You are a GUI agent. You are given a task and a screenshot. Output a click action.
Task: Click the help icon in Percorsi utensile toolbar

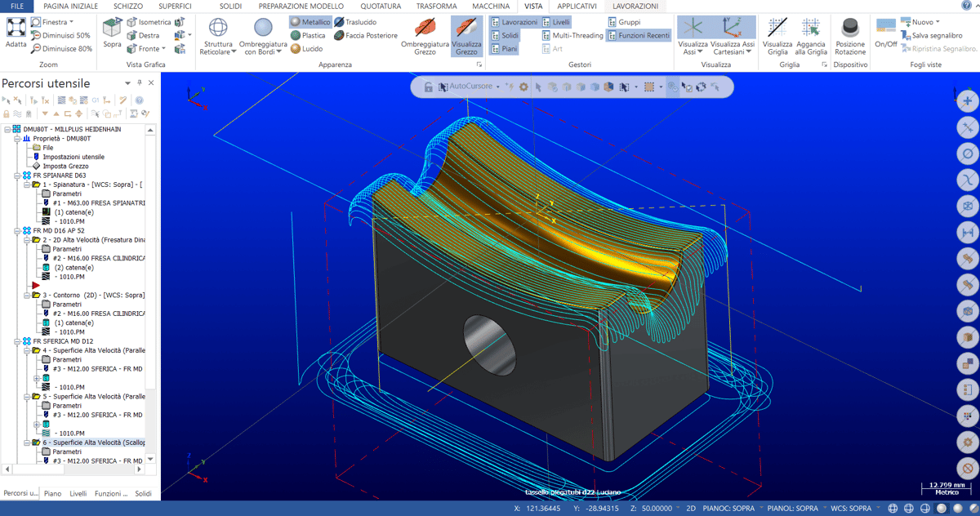139,100
